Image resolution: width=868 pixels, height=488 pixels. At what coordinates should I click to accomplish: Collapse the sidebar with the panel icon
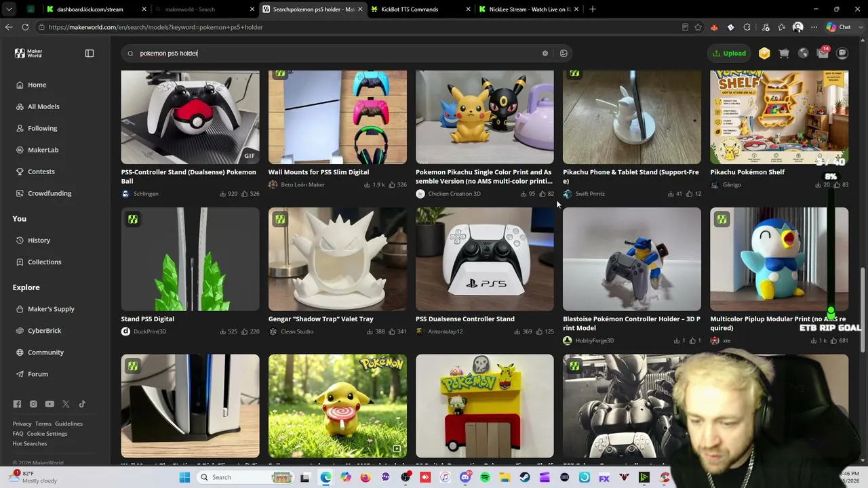tap(90, 53)
